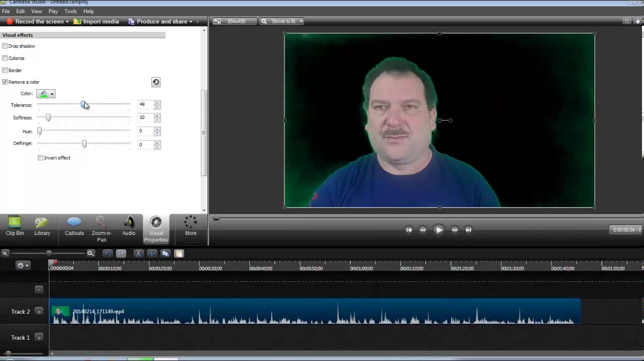Screen dimensions: 644x361
Task: Enable the Drop shadow checkbox
Action: [5, 46]
